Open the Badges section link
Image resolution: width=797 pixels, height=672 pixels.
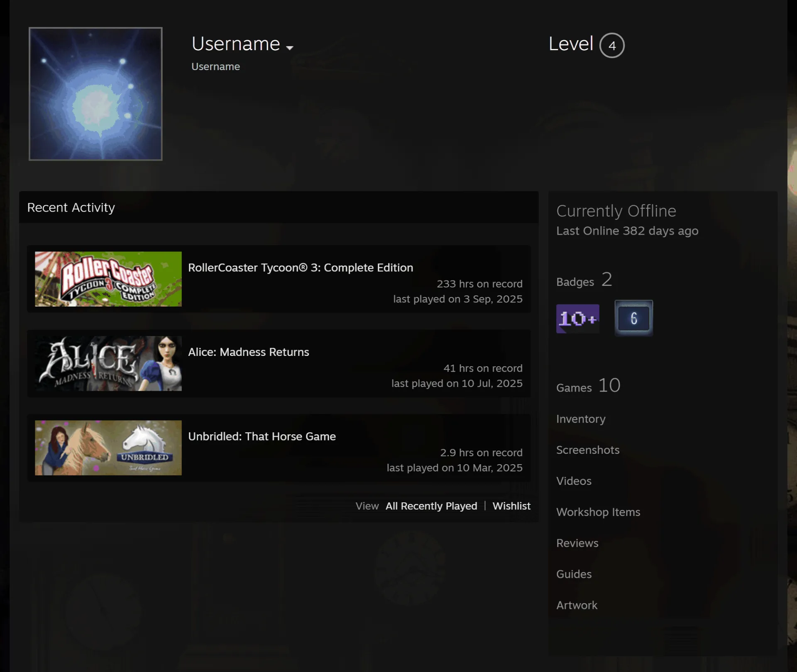(x=584, y=280)
